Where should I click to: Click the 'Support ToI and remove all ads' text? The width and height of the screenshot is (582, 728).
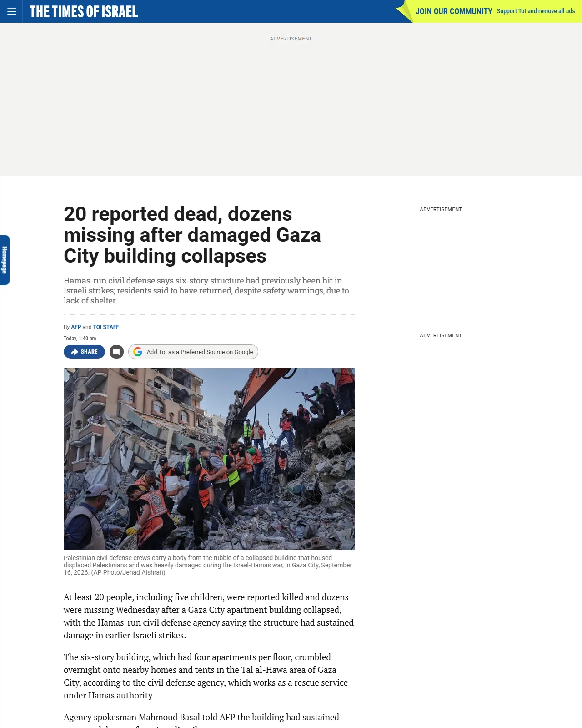pyautogui.click(x=536, y=11)
